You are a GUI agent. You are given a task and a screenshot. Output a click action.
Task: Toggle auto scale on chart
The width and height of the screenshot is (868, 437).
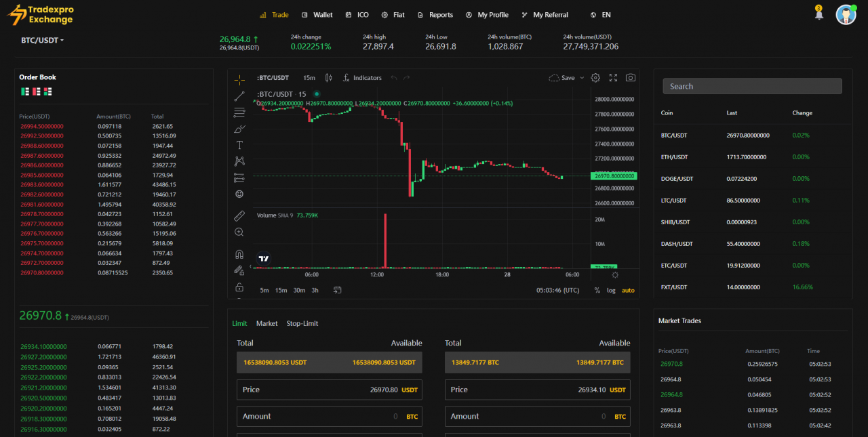coord(628,290)
